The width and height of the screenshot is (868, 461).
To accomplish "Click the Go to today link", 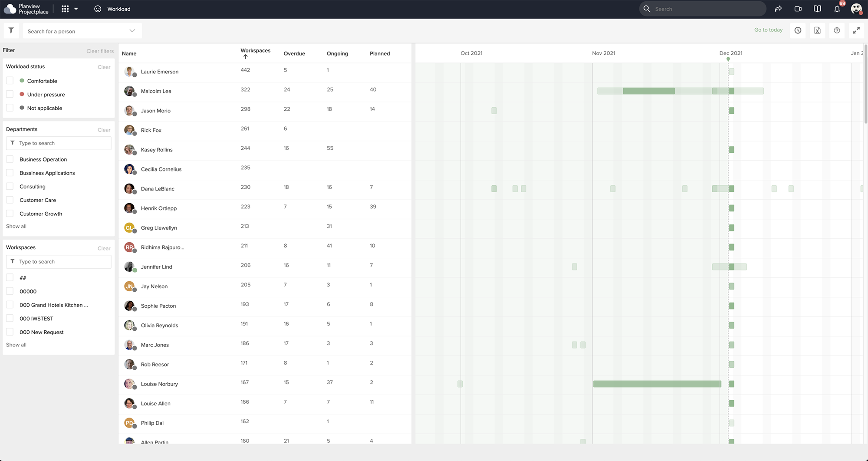I will [768, 30].
